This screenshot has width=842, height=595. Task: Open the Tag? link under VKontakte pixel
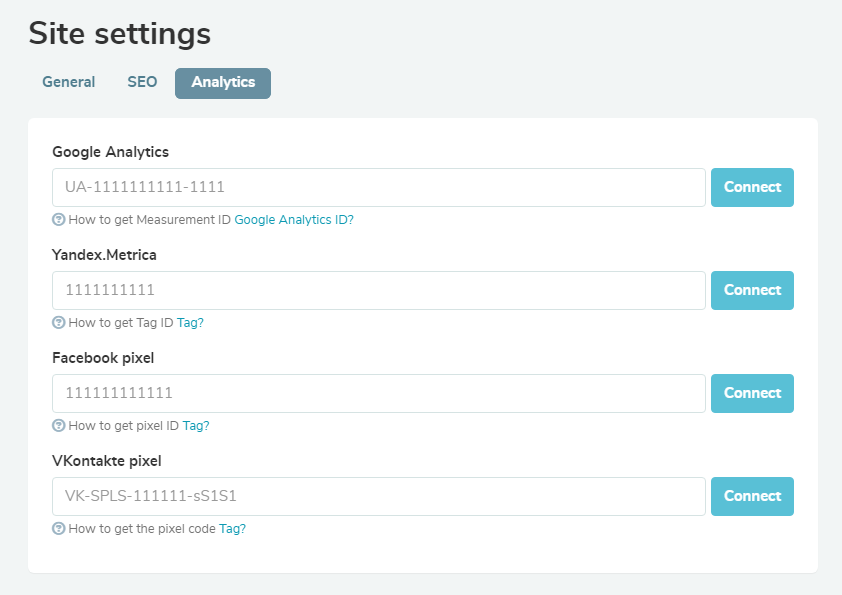pyautogui.click(x=232, y=528)
